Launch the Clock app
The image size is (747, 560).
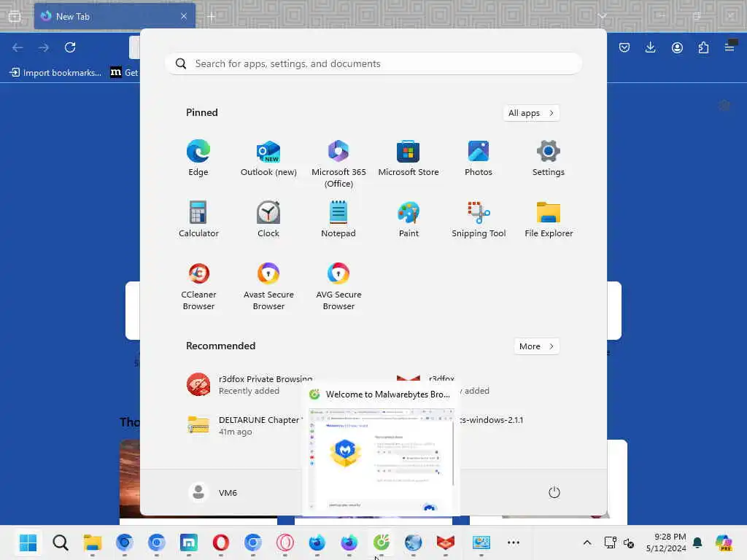tap(268, 219)
